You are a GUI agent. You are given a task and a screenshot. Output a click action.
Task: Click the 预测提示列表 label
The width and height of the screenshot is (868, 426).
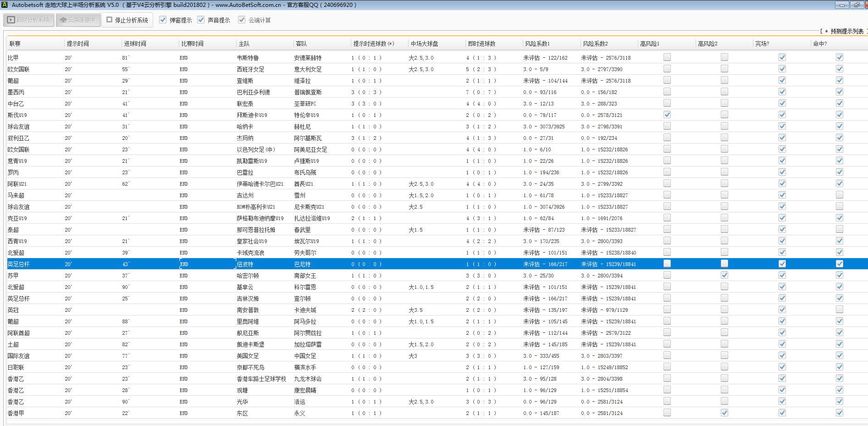click(846, 31)
